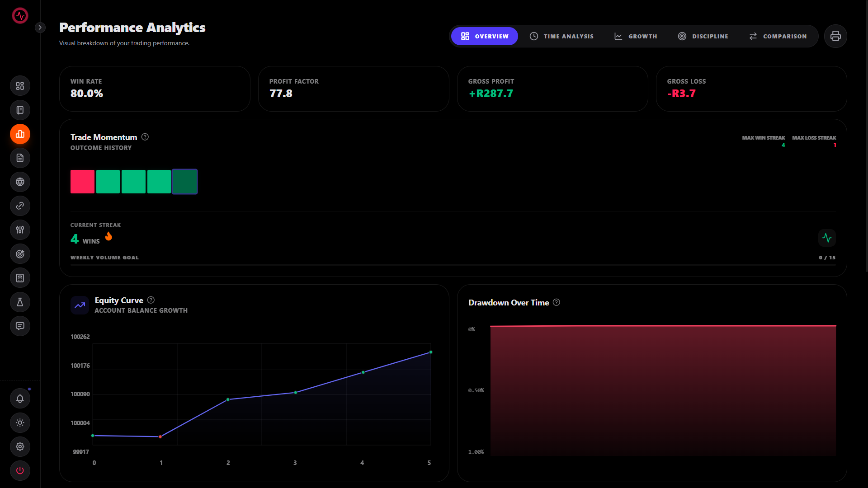Select the Comparison tab

point(778,36)
